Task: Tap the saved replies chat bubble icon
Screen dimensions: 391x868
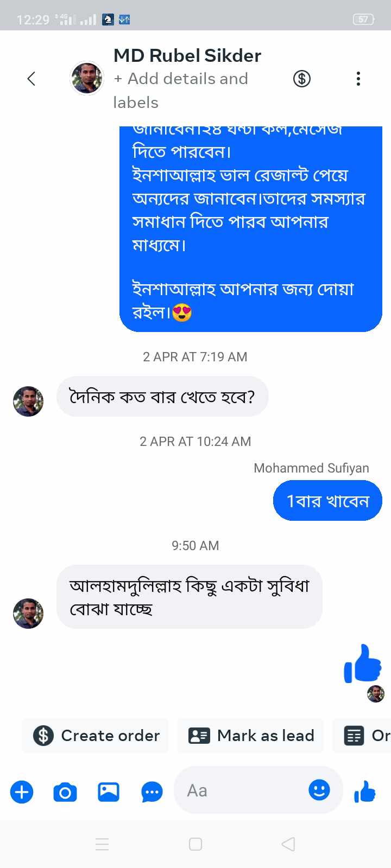Action: 152,792
